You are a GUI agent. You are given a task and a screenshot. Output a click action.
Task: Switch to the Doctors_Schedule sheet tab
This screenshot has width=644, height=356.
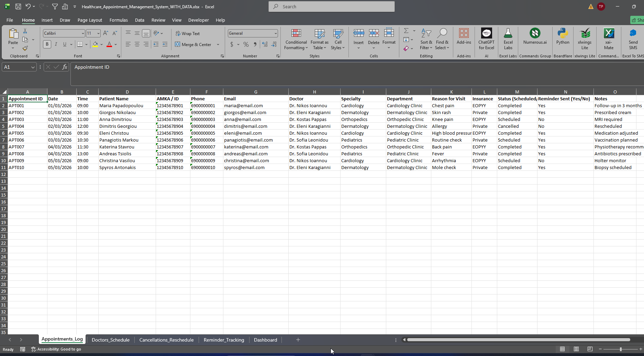[x=110, y=340]
